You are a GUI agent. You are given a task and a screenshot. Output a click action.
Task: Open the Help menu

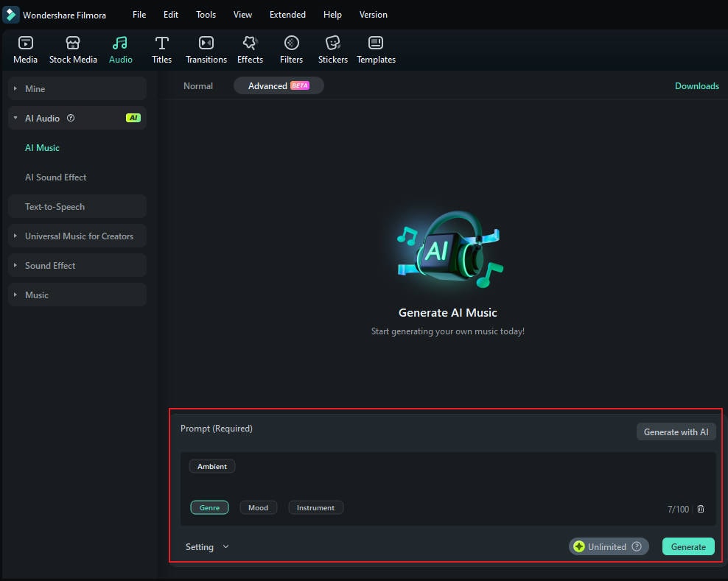coord(332,15)
